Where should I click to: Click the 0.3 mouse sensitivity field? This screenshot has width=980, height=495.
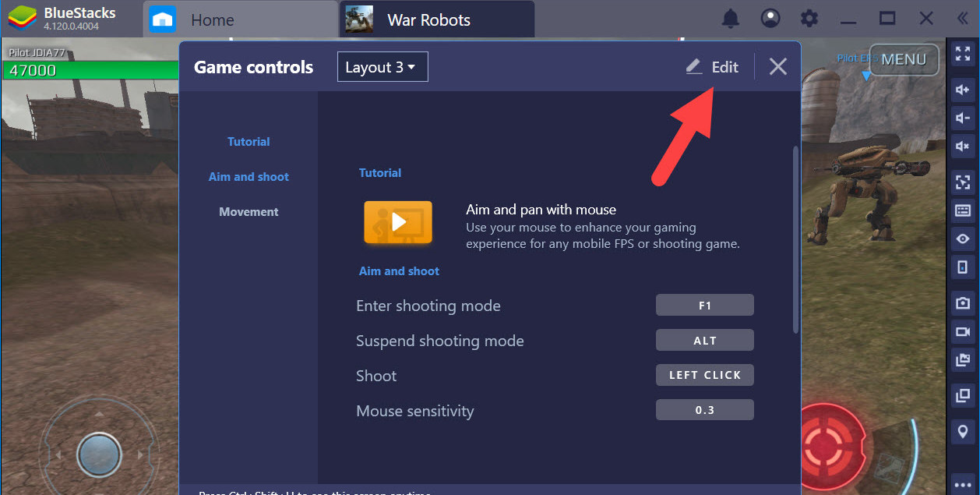[x=705, y=410]
